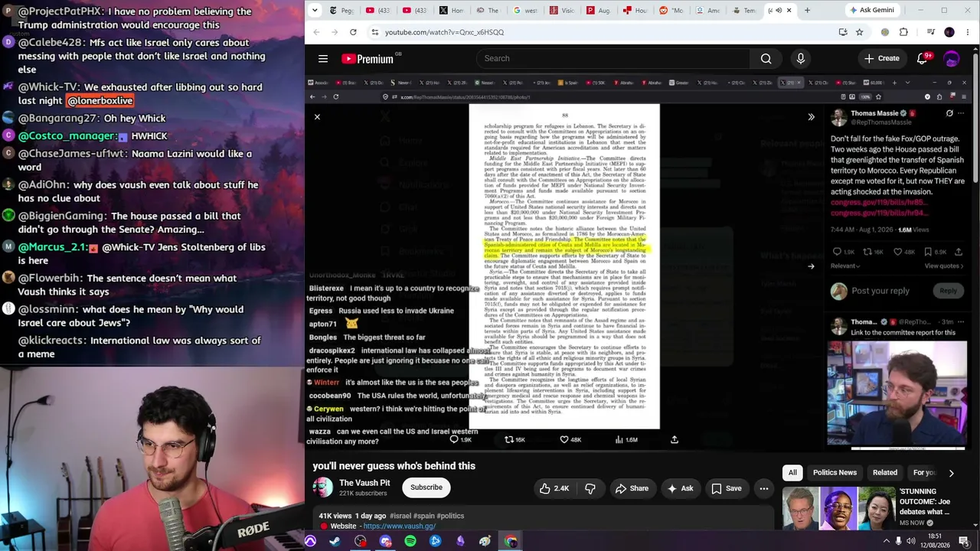Reload the page in Chrome

tap(353, 32)
